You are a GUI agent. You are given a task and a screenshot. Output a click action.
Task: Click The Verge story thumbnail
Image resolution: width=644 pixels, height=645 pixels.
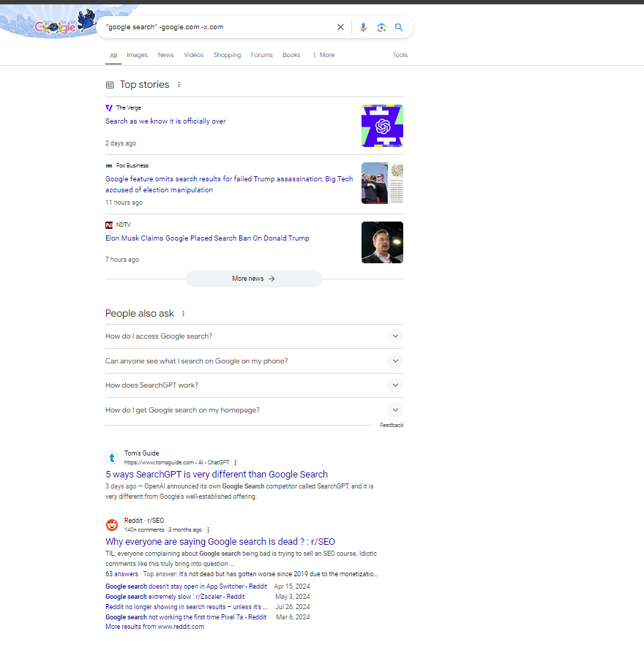[x=382, y=126]
